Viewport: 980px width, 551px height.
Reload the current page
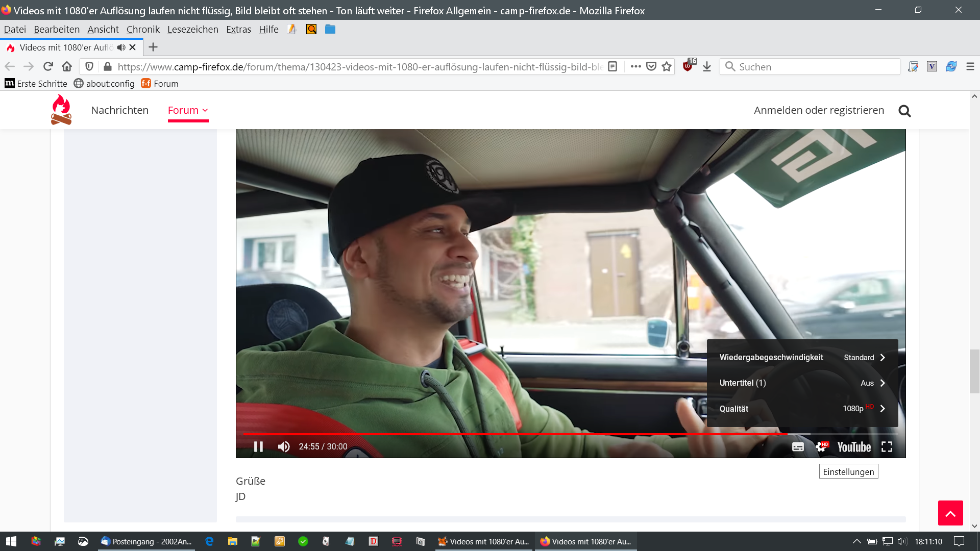[48, 67]
